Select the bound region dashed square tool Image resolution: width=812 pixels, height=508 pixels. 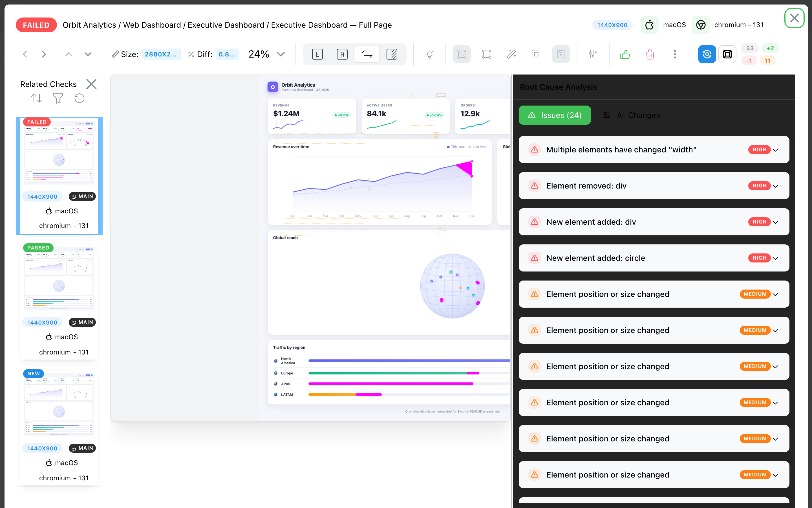coord(536,54)
